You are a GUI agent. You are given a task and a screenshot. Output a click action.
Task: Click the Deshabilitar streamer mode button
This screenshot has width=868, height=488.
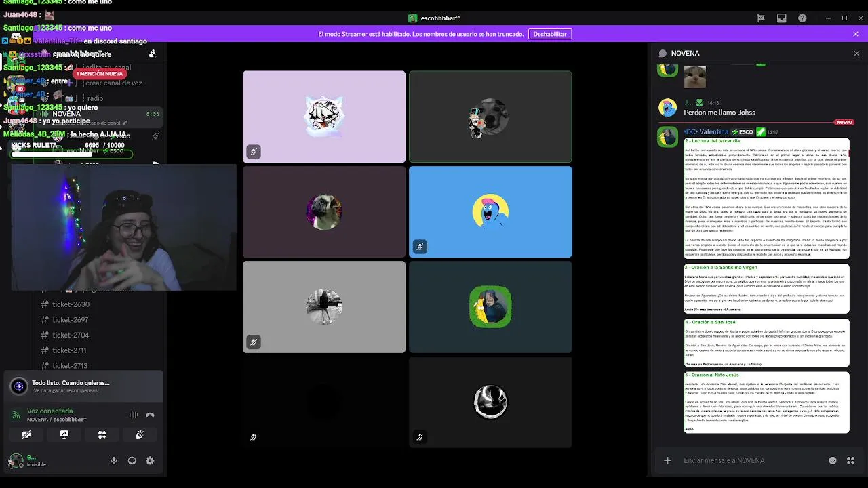549,34
